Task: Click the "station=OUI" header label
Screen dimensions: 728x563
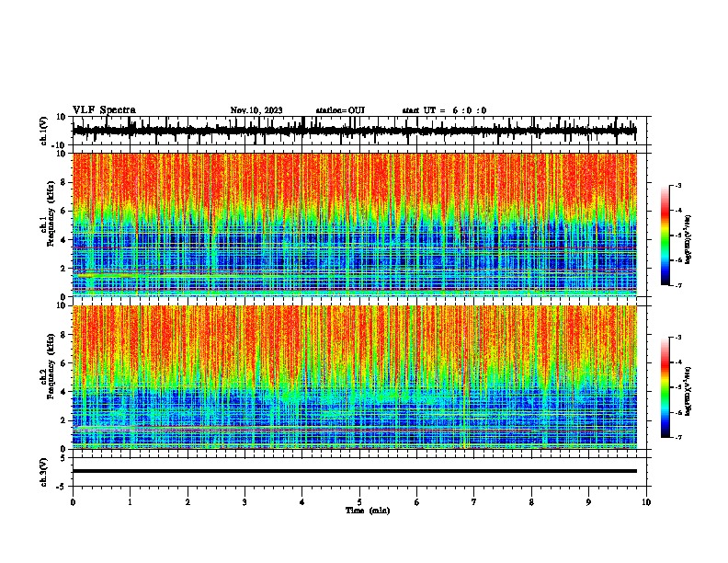Action: coord(340,110)
